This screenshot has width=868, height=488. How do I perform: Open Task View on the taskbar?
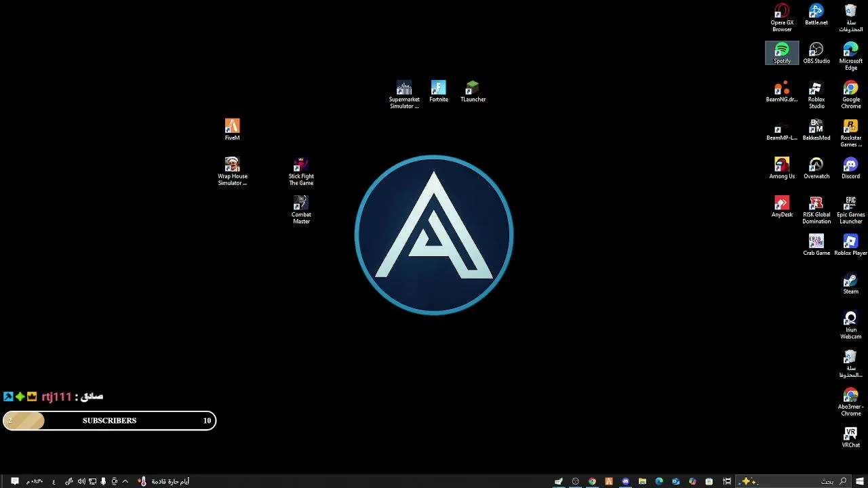(x=727, y=481)
